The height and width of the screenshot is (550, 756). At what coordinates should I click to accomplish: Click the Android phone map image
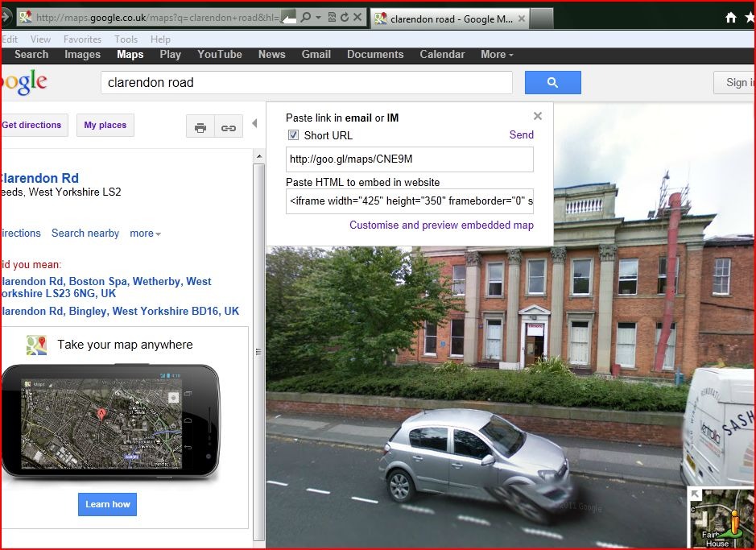point(111,421)
